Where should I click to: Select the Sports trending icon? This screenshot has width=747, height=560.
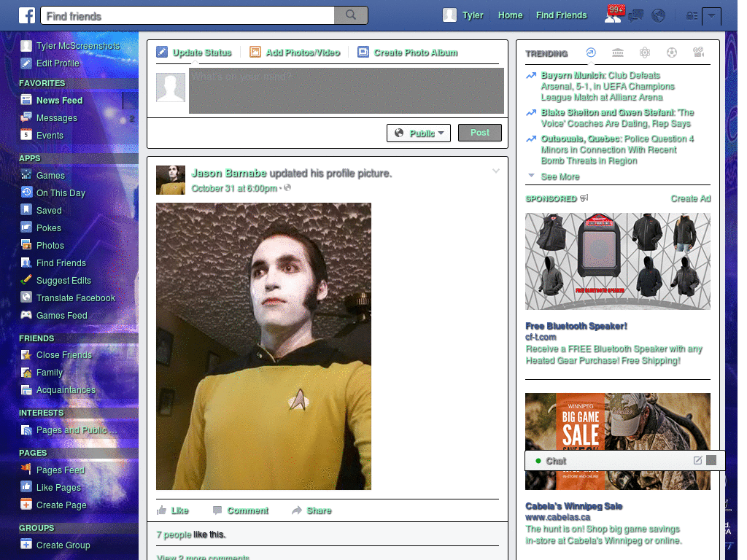pos(672,52)
